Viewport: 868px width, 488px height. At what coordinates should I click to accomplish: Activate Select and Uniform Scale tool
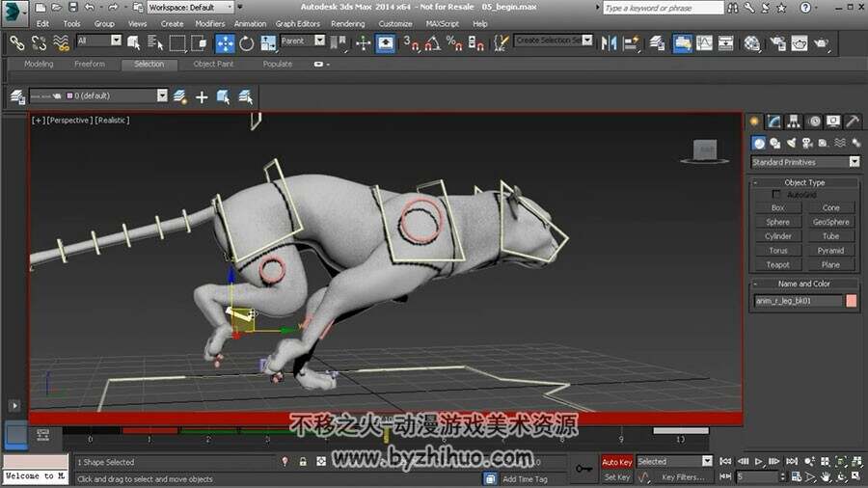(x=268, y=42)
